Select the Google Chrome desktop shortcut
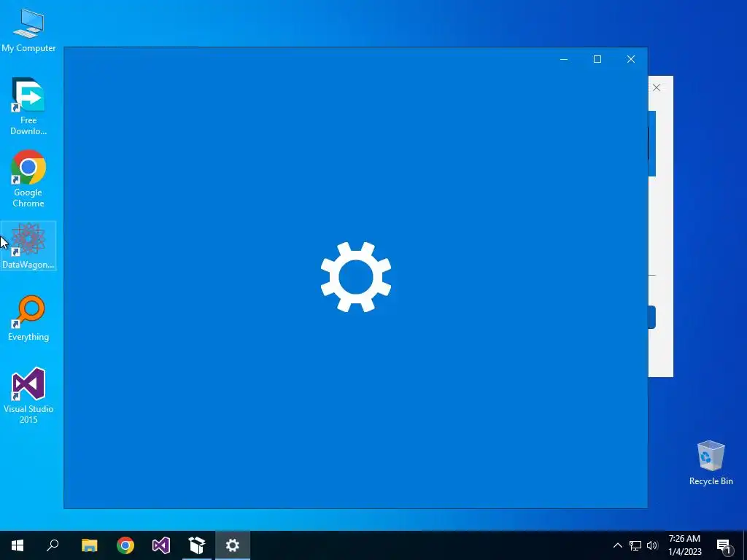 tap(28, 179)
